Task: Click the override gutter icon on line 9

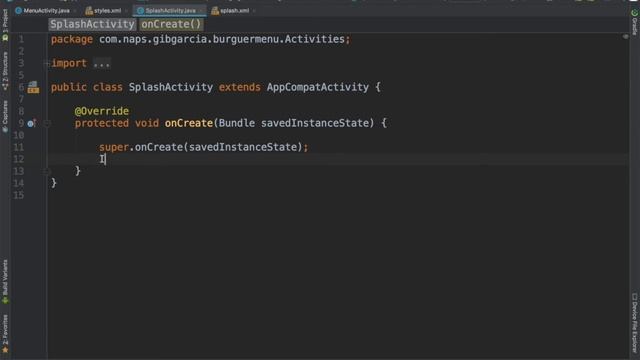Action: pos(31,123)
